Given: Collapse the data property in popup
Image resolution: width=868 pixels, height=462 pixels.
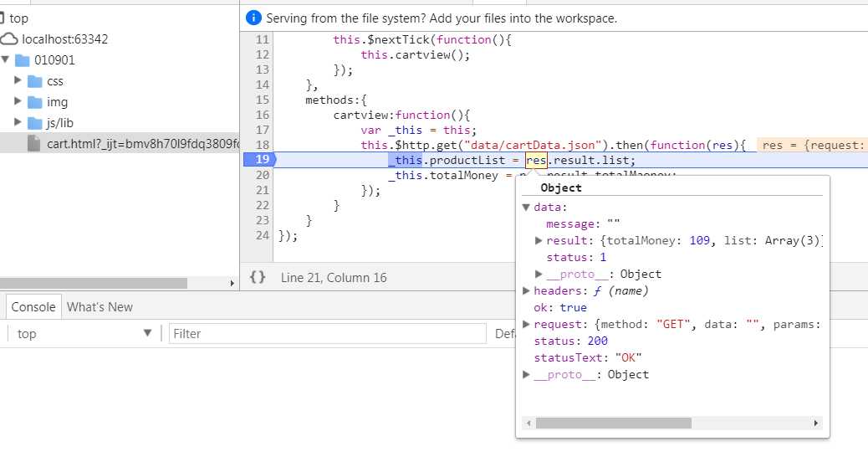Looking at the screenshot, I should coord(526,208).
